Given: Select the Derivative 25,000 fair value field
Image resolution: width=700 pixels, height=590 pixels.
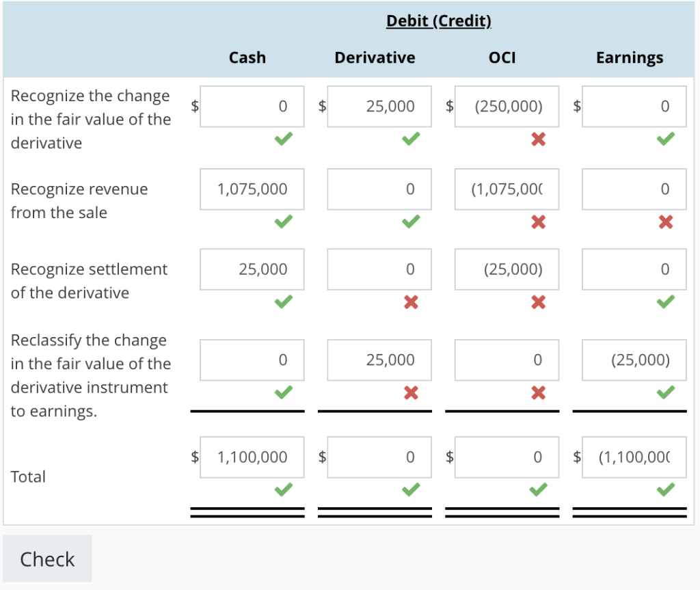Looking at the screenshot, I should click(x=379, y=107).
